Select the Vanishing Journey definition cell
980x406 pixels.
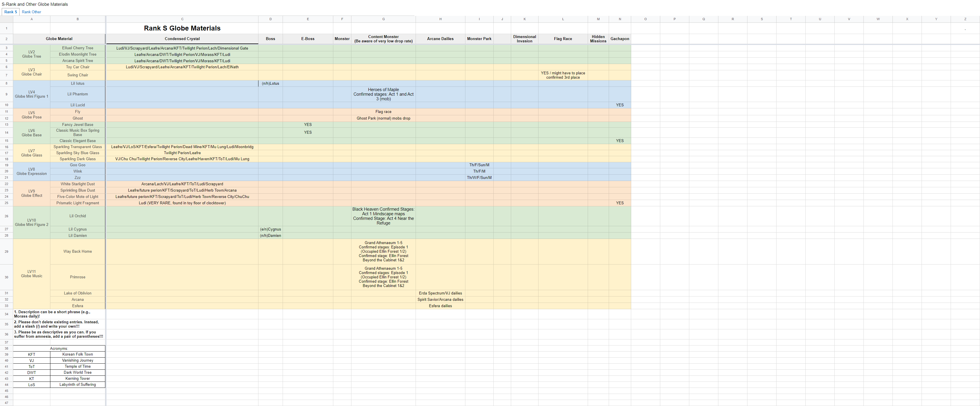click(78, 360)
